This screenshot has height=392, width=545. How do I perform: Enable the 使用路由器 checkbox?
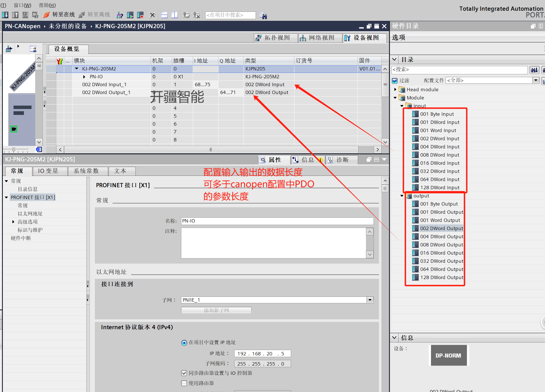(x=184, y=383)
